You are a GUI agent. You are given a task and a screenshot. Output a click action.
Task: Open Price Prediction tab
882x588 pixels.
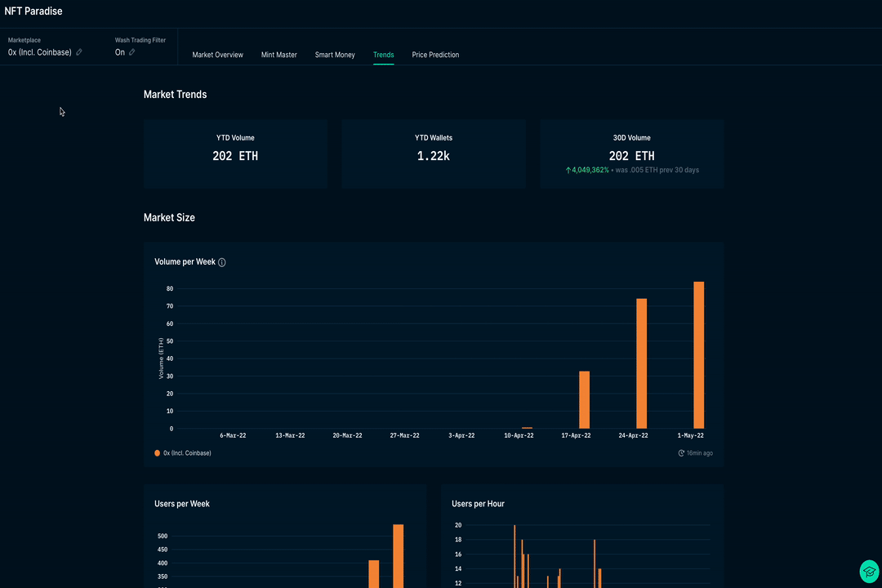click(435, 55)
